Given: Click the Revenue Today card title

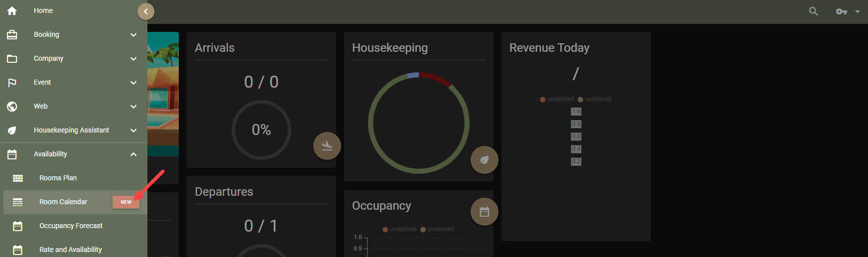Looking at the screenshot, I should 549,48.
